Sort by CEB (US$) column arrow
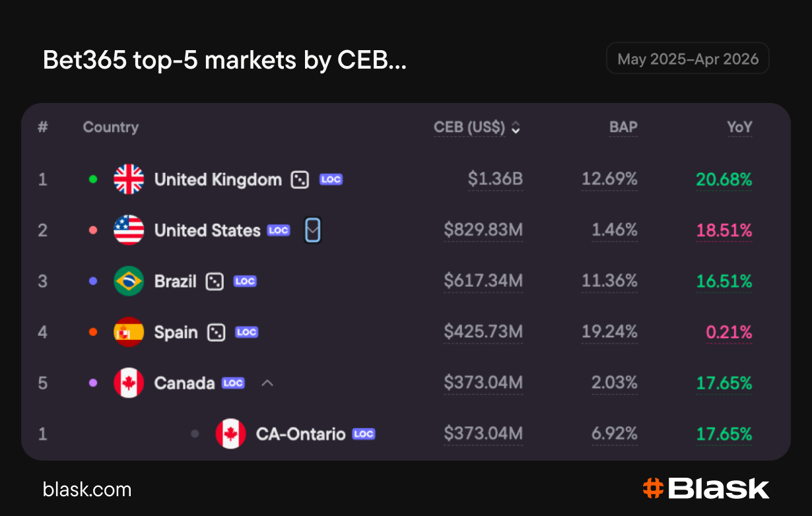This screenshot has height=516, width=812. pos(516,128)
